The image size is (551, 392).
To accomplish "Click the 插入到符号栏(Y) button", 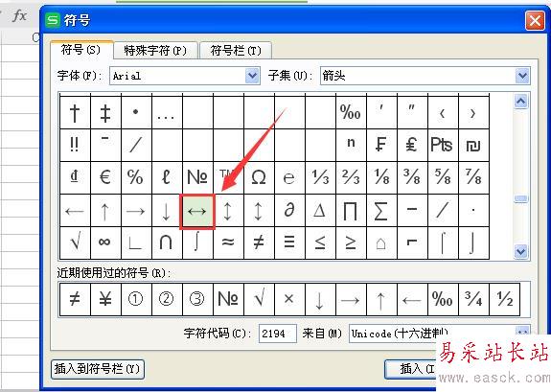I will click(x=98, y=369).
